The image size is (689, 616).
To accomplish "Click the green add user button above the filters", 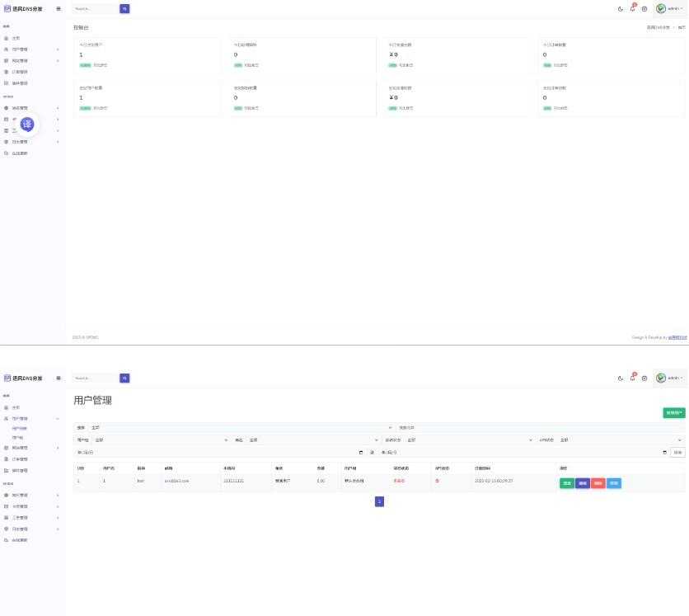I will (673, 412).
